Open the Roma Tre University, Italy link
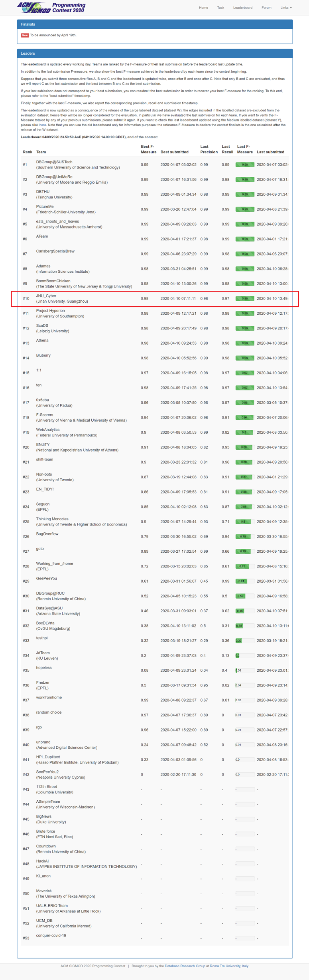Screen dimensions: 309x980 229,966
